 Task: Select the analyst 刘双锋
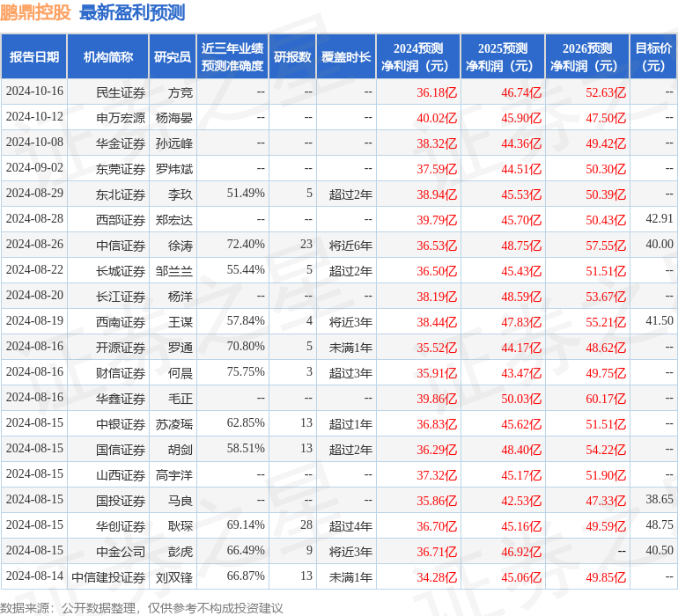tap(174, 577)
